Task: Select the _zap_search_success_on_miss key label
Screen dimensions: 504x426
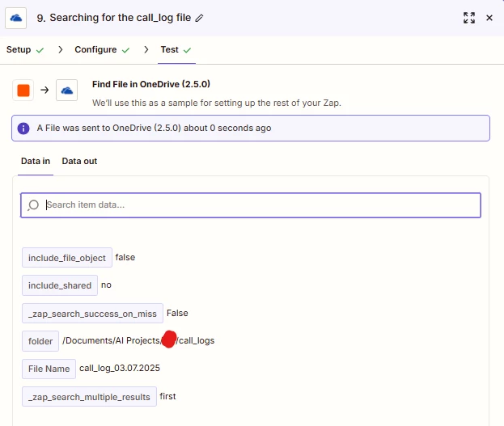Action: tap(92, 314)
